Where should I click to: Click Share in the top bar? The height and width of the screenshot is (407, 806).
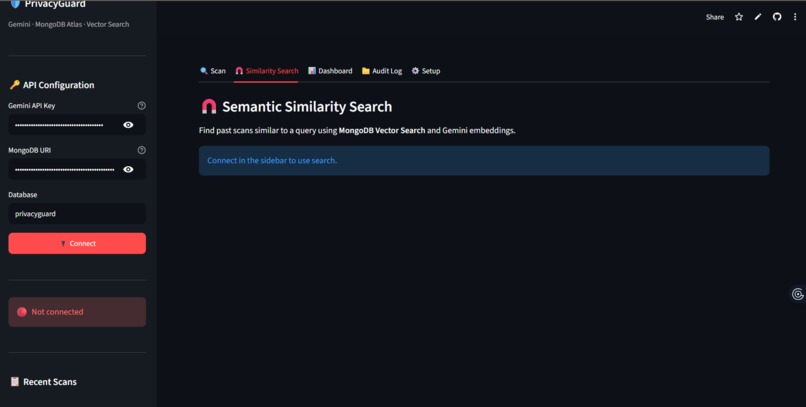[715, 17]
